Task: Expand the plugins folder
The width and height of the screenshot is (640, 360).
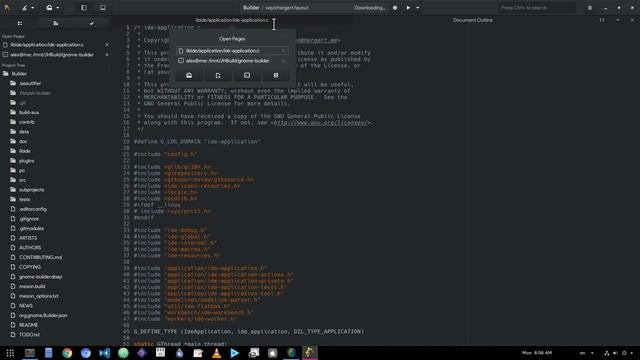Action: coord(27,161)
